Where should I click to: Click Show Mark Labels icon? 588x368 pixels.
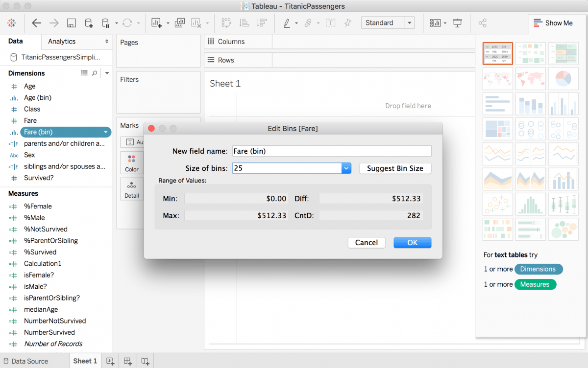[x=331, y=23]
